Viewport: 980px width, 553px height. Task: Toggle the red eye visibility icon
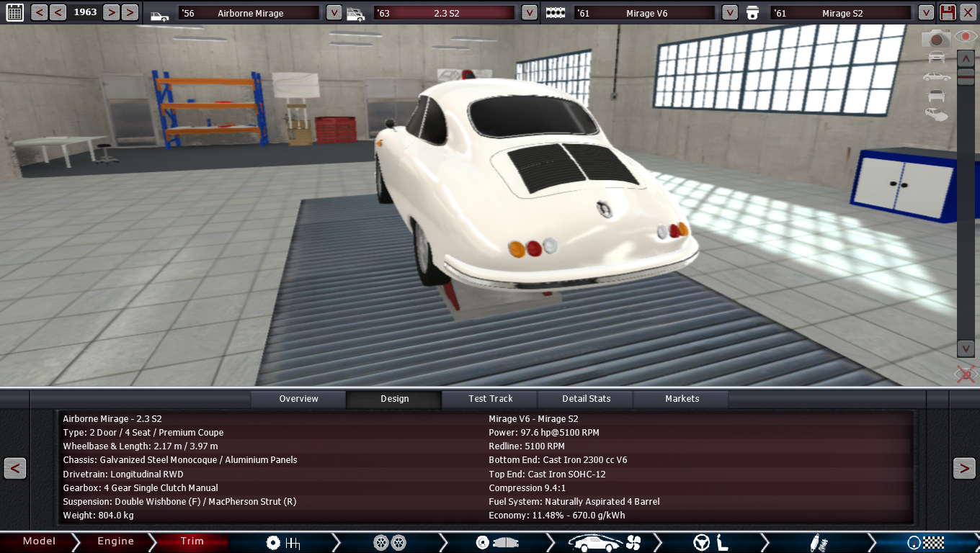[966, 36]
